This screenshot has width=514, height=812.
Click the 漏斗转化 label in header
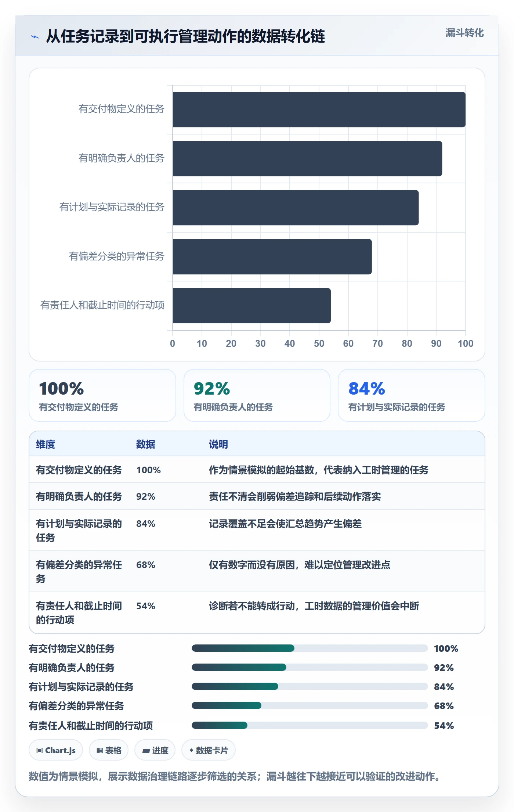464,33
